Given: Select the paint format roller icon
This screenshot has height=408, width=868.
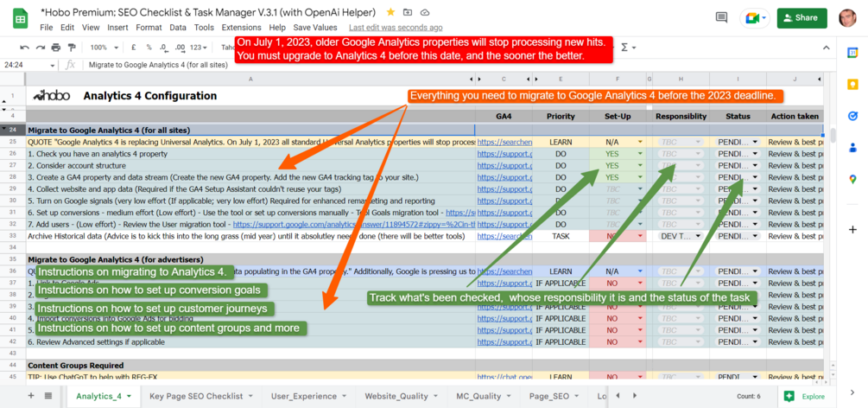Looking at the screenshot, I should [x=72, y=48].
